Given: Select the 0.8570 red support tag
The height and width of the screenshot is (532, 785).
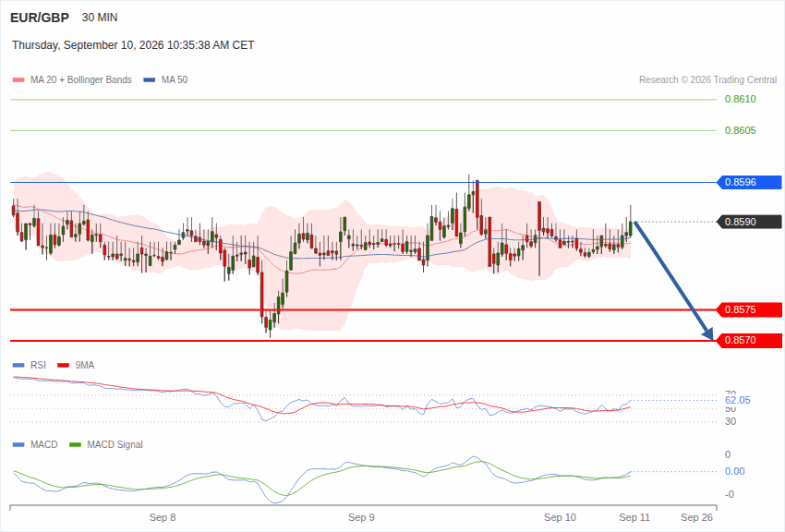Looking at the screenshot, I should (x=750, y=340).
